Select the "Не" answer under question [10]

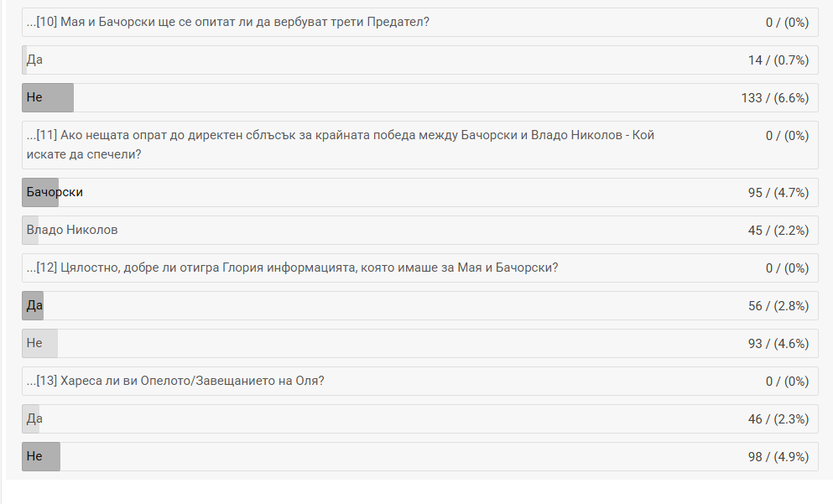coord(34,98)
